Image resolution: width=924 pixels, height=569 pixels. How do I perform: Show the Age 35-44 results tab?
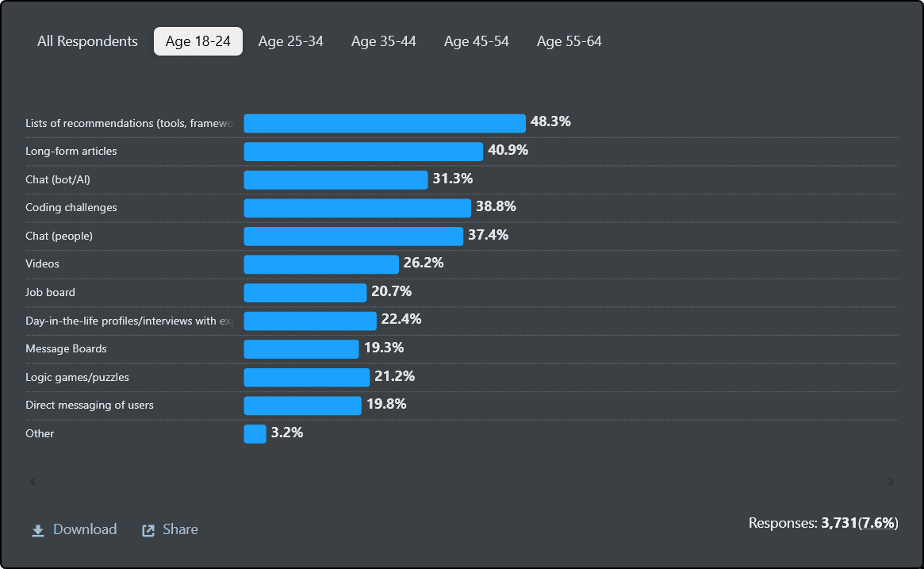click(384, 41)
